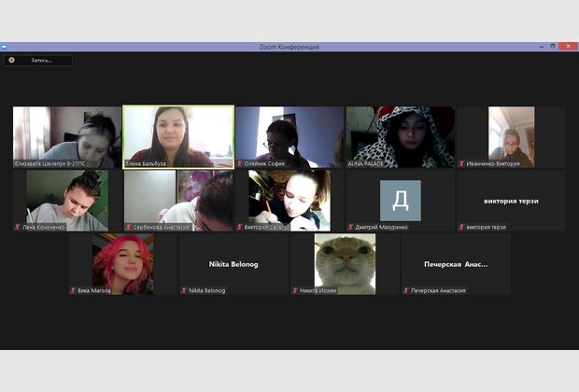Minimize the Zoom conference window
The image size is (579, 392).
542,47
